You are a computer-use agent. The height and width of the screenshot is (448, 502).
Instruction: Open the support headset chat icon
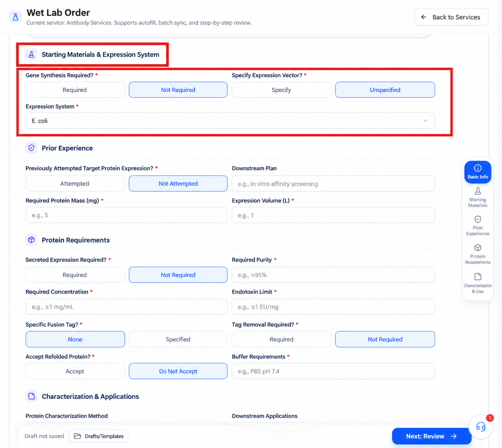tap(480, 427)
